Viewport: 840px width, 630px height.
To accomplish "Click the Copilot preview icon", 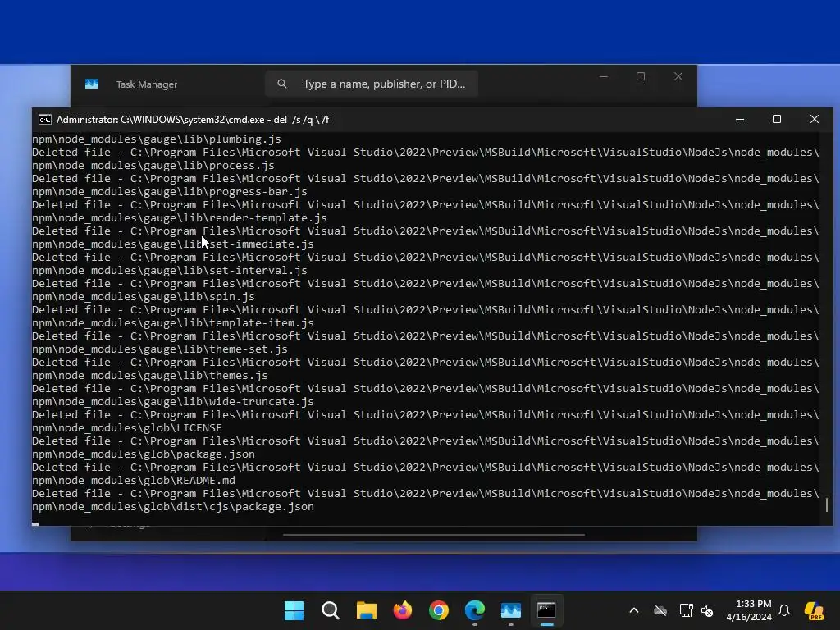I will coord(815,610).
